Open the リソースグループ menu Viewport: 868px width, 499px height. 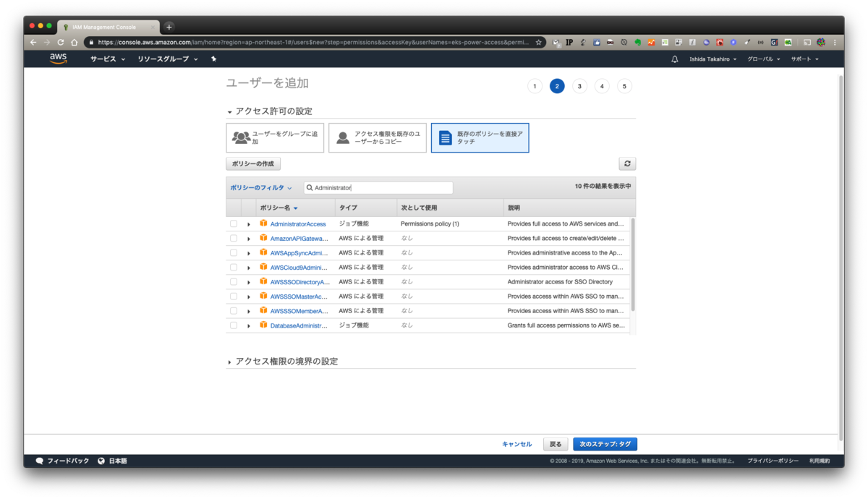click(168, 59)
